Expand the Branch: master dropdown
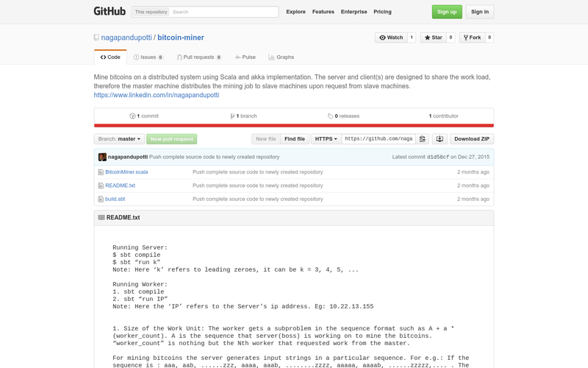 119,139
